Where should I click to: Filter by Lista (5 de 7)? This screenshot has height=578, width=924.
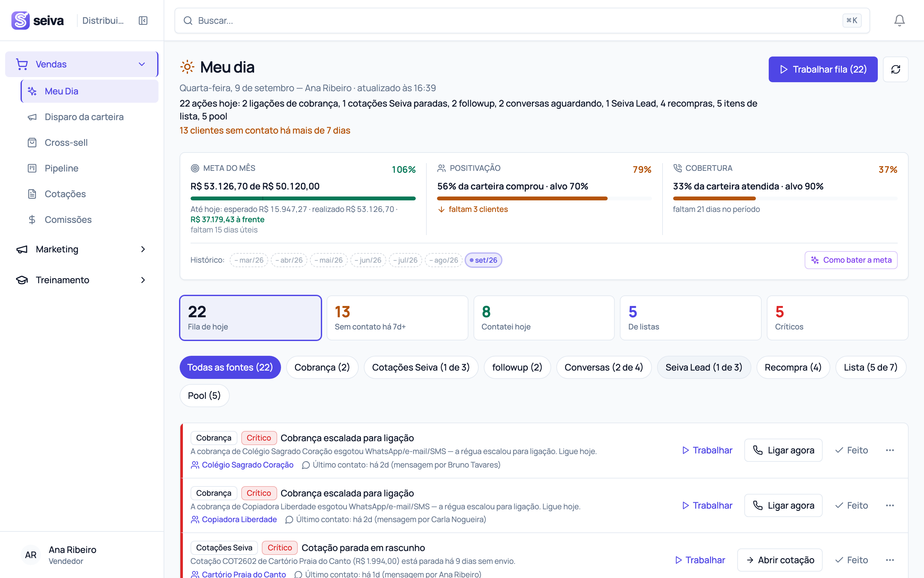pyautogui.click(x=870, y=367)
